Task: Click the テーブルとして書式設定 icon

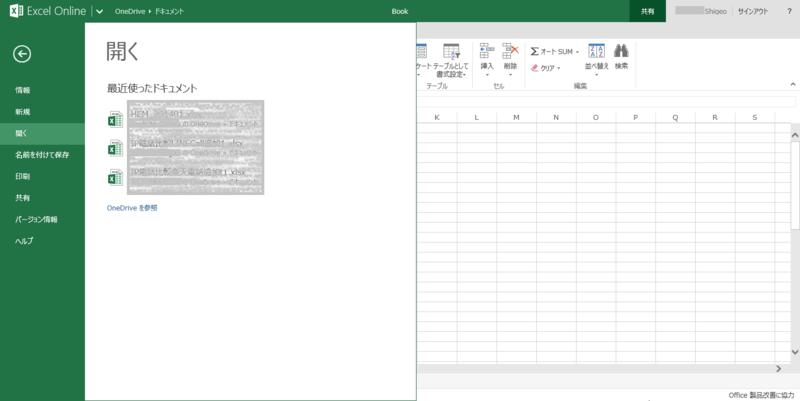Action: point(451,52)
